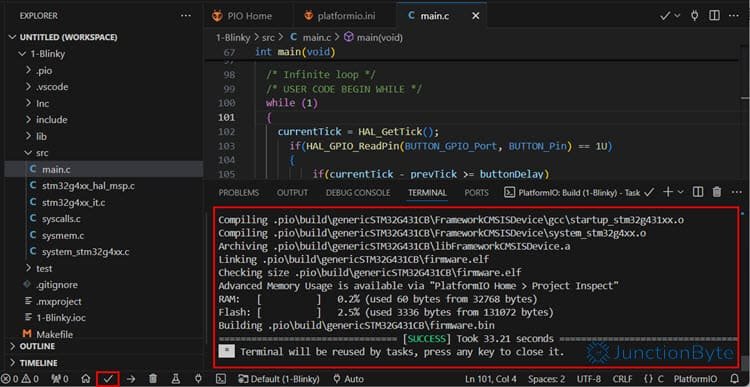Click src in the breadcrumb path
Image resolution: width=750 pixels, height=387 pixels.
tap(268, 37)
